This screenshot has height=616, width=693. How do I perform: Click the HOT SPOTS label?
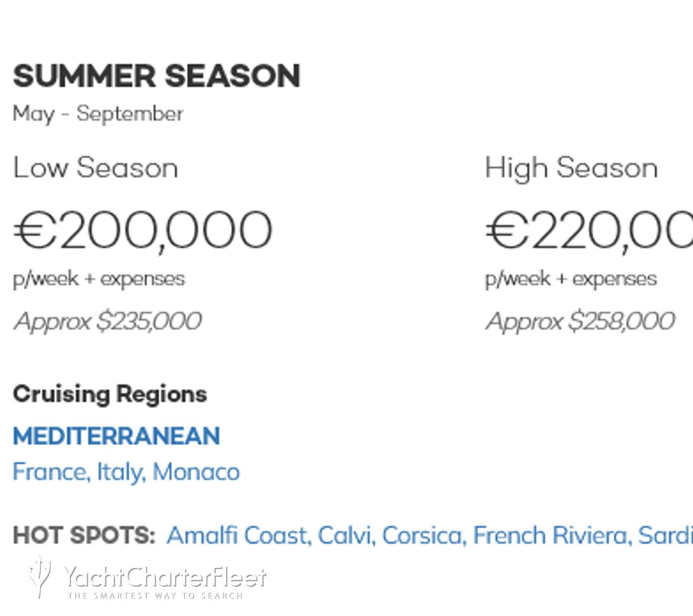click(x=84, y=535)
